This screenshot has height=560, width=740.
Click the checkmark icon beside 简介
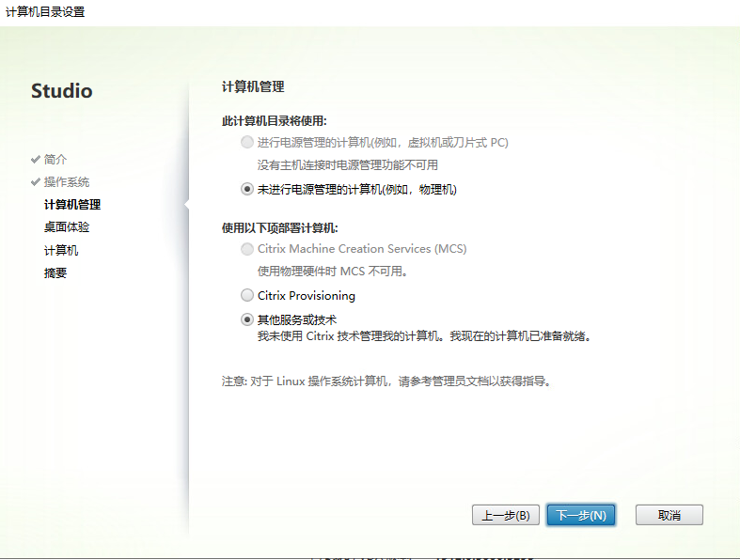tap(36, 159)
